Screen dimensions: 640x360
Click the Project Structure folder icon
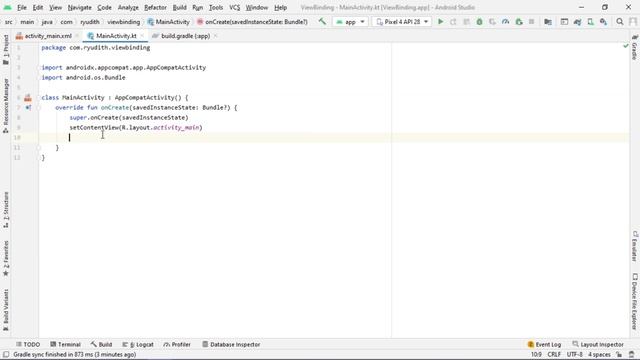[548, 22]
